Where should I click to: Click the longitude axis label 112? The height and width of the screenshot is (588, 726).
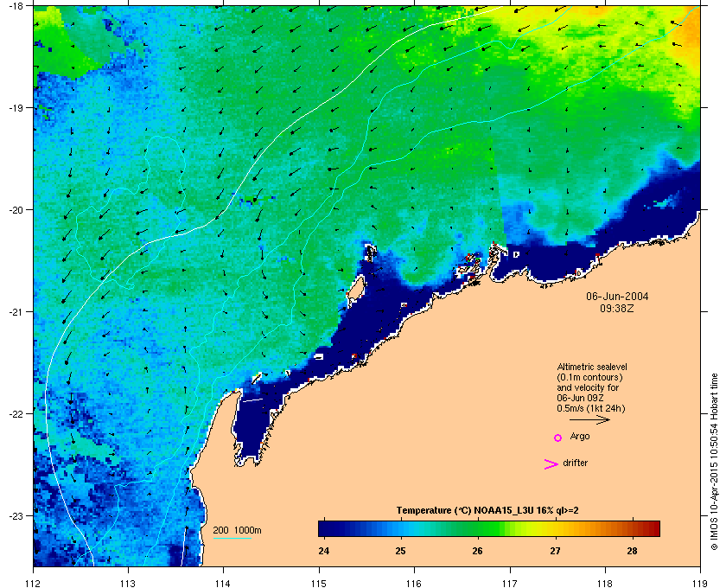(34, 584)
